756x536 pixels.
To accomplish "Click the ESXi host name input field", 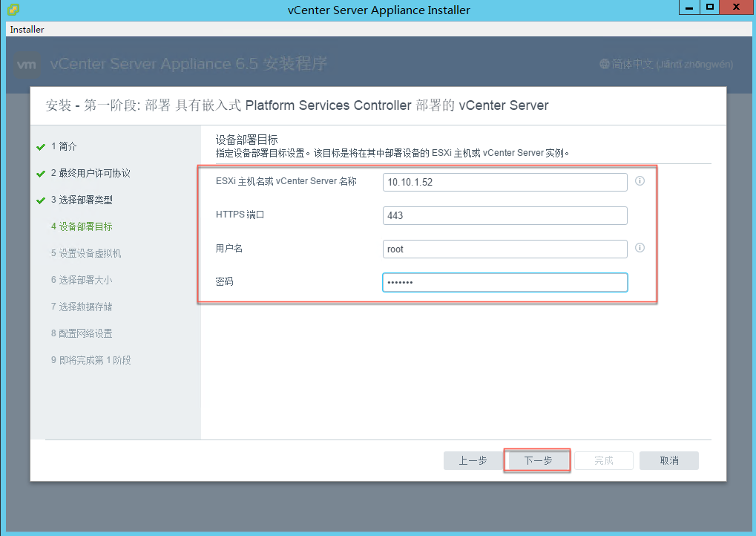I will (504, 182).
